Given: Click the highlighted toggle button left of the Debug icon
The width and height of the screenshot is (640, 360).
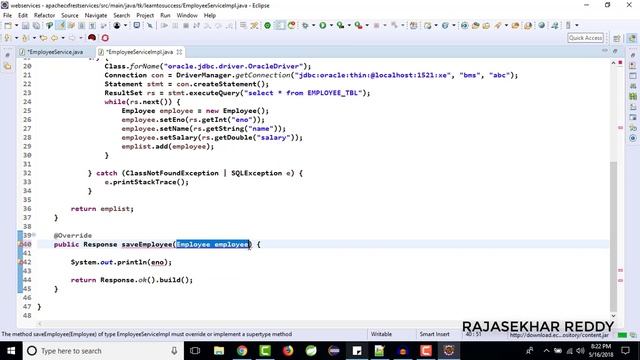Looking at the screenshot, I should pyautogui.click(x=280, y=25).
